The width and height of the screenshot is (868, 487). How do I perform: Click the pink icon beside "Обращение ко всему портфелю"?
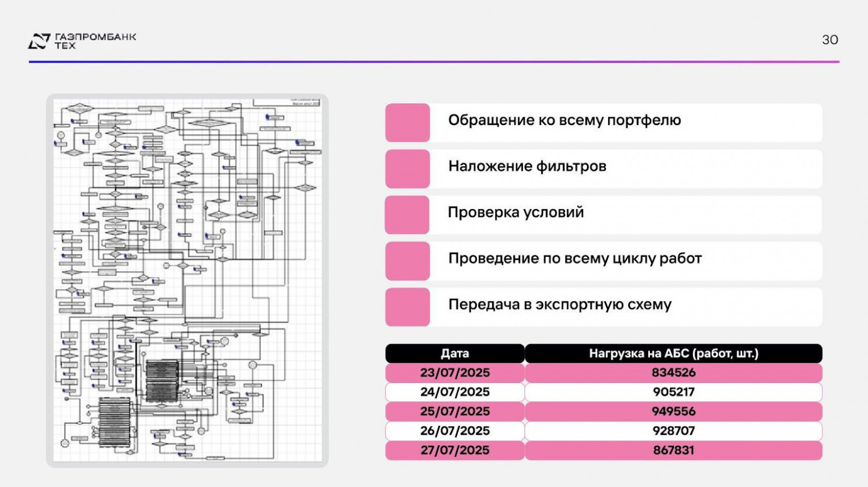[407, 123]
